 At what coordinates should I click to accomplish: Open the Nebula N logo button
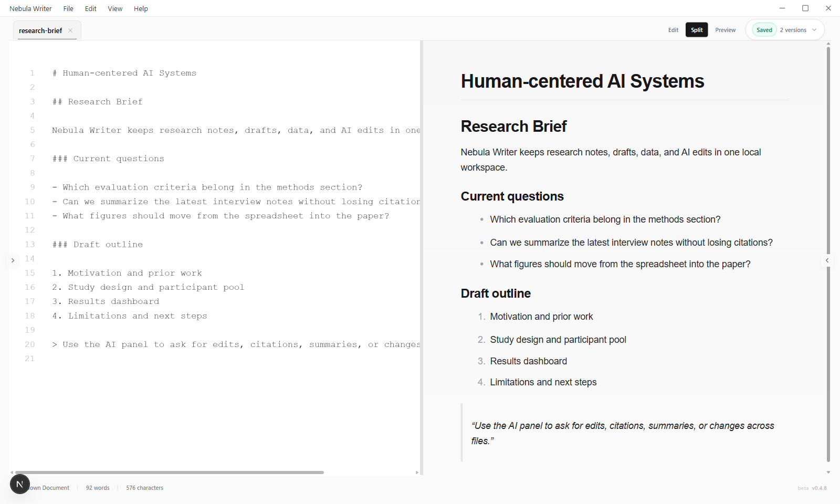click(x=20, y=484)
